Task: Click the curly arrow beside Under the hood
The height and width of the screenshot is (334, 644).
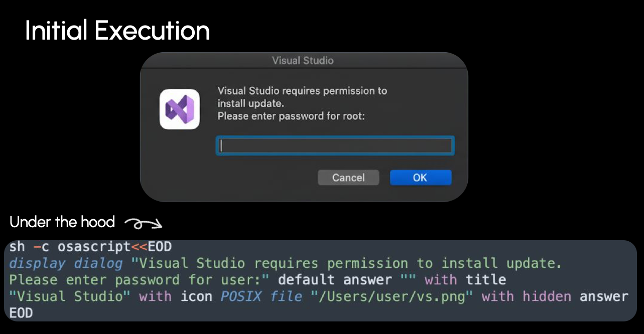Action: [x=143, y=223]
